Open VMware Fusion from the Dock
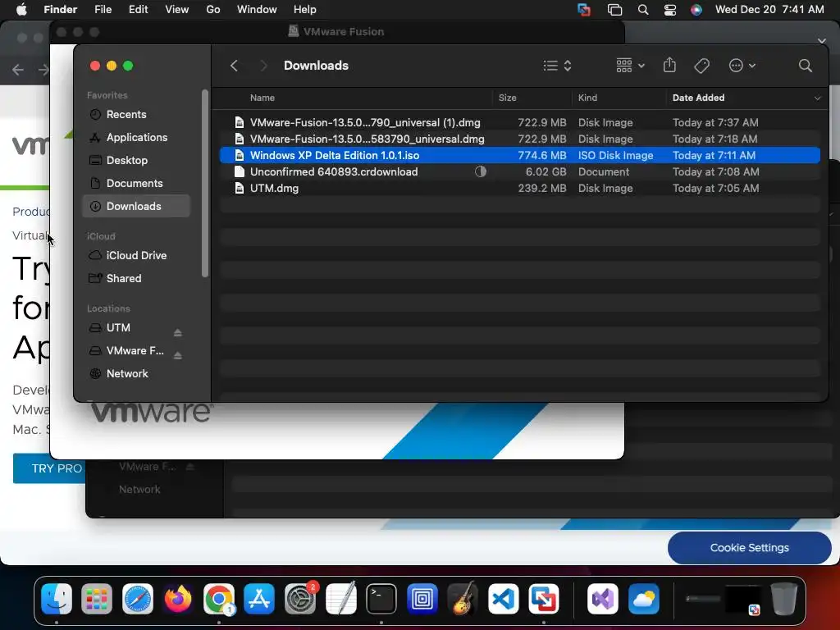Viewport: 840px width, 630px height. coord(544,598)
